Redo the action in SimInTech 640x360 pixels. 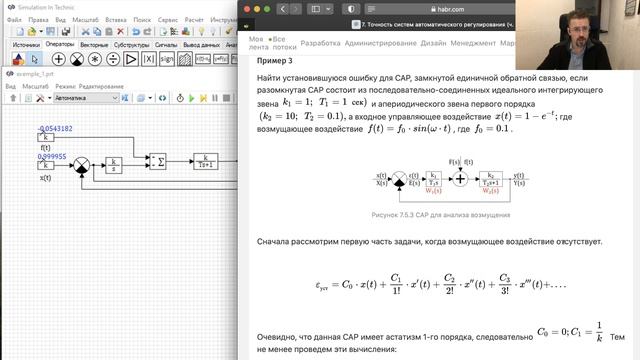tap(147, 31)
